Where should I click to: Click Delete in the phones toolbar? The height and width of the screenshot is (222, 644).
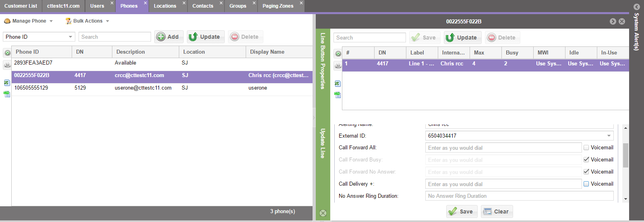(245, 37)
